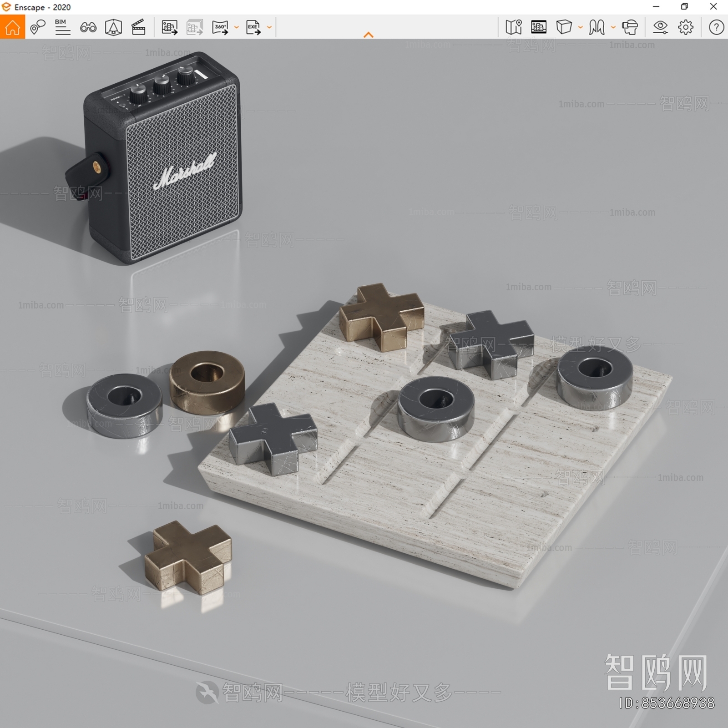The width and height of the screenshot is (728, 728).
Task: Restore down the Enscape window
Action: (684, 7)
